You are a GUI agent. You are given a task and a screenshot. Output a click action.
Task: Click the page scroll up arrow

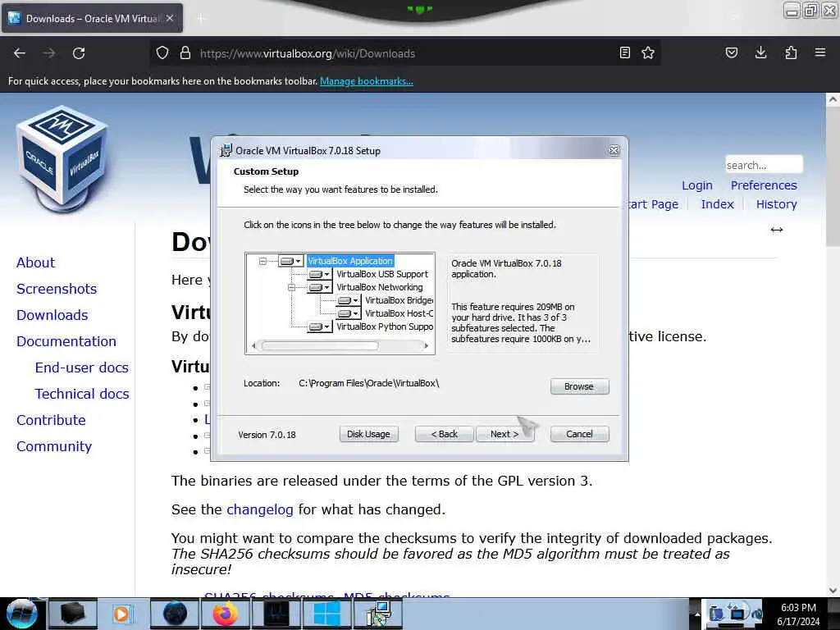point(833,99)
